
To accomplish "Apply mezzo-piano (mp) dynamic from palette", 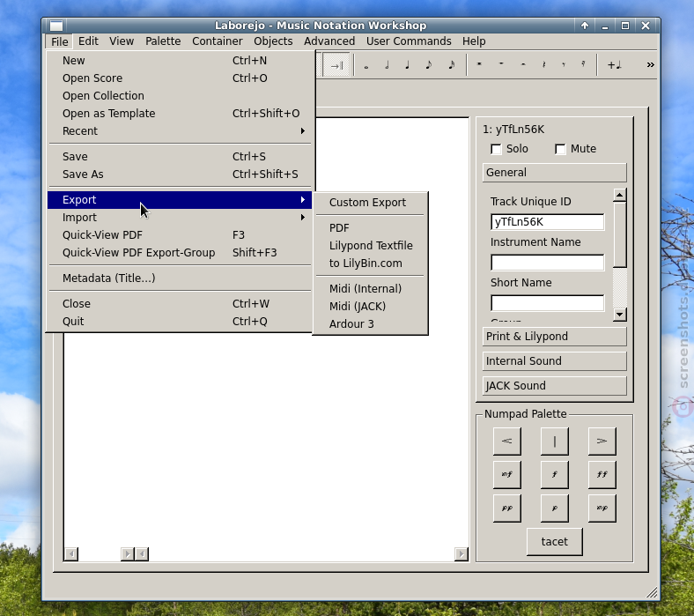I will [602, 508].
